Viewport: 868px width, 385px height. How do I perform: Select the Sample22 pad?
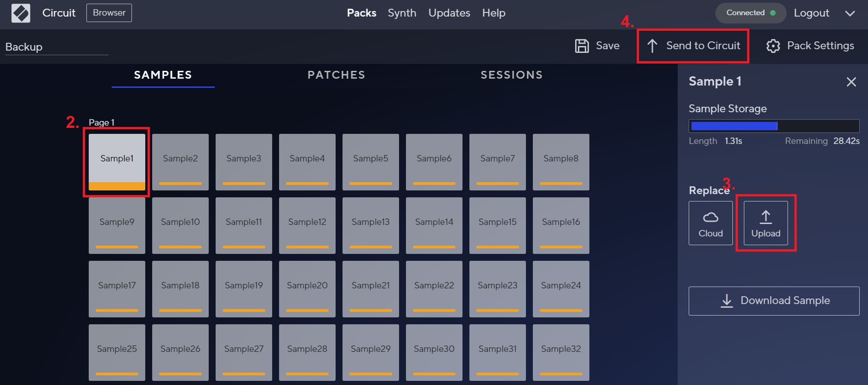(x=434, y=289)
